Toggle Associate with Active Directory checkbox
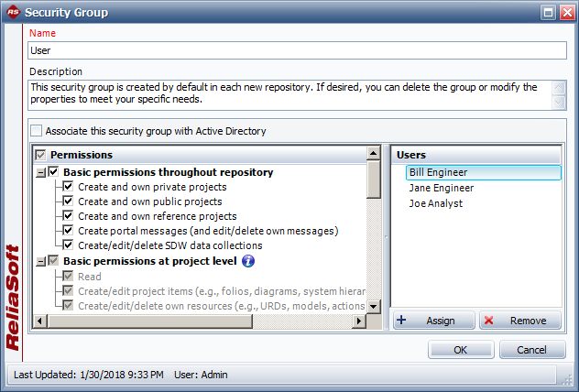Image resolution: width=579 pixels, height=392 pixels. (x=37, y=131)
